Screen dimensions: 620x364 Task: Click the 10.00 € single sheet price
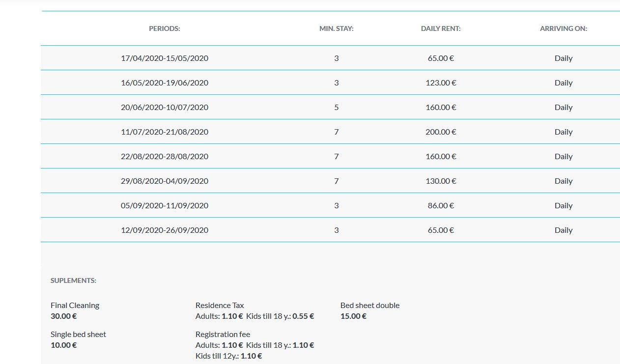click(63, 345)
